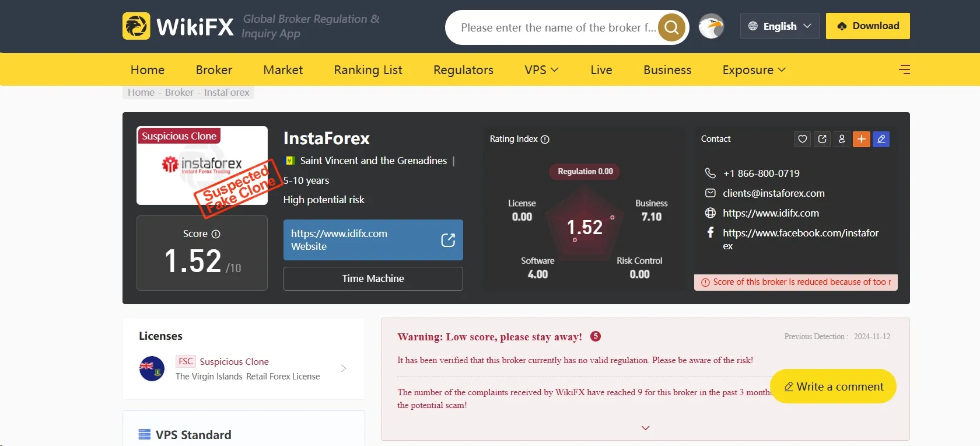Click the +1 866-800-0719 phone number
Screen dimensions: 980x446
761,173
